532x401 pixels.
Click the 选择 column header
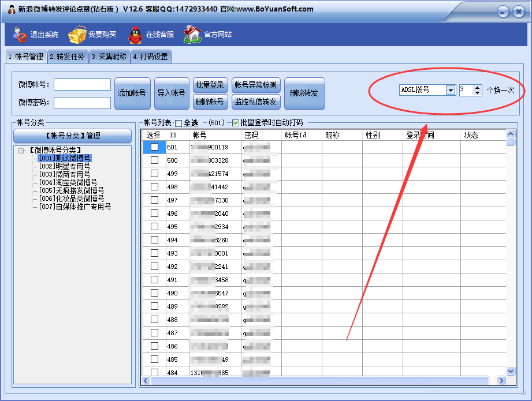154,135
